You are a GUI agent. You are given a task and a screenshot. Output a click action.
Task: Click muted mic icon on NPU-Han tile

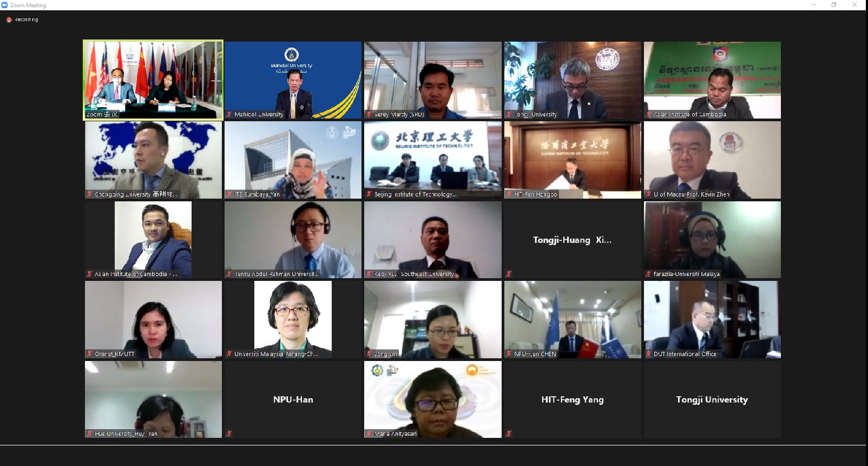pyautogui.click(x=229, y=434)
